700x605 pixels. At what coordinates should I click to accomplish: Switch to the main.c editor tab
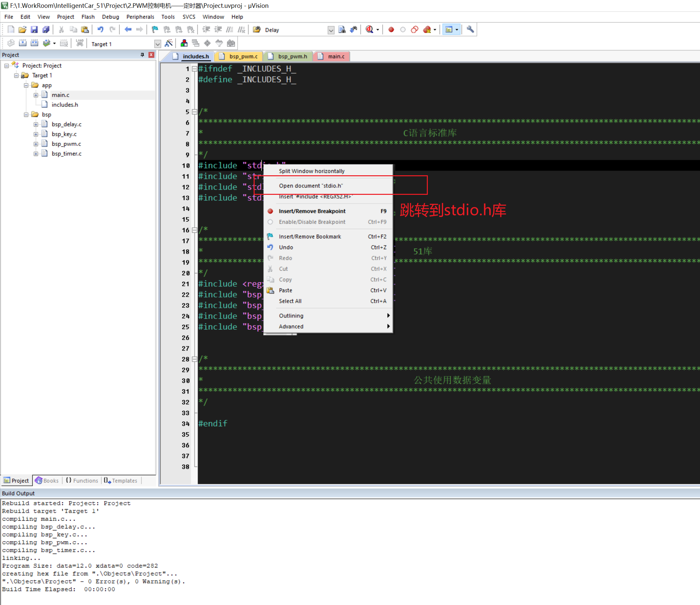pos(332,56)
